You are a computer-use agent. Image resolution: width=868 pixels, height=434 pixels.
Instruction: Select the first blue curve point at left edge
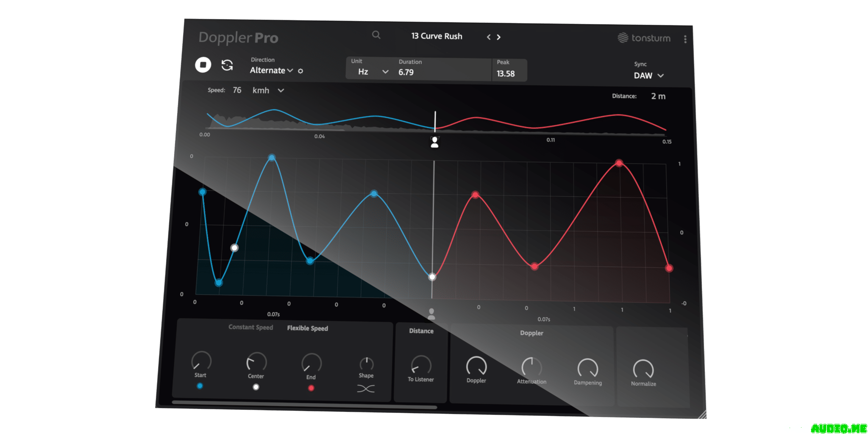[x=203, y=192]
